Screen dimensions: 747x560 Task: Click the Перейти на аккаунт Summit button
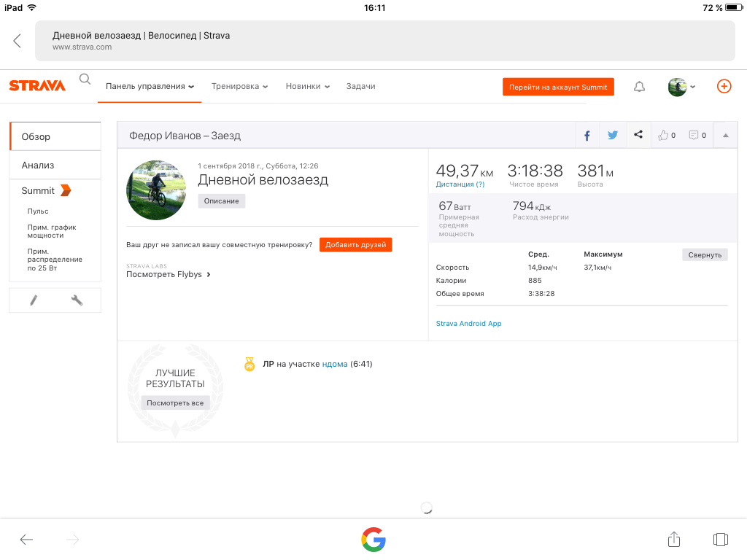(x=558, y=87)
